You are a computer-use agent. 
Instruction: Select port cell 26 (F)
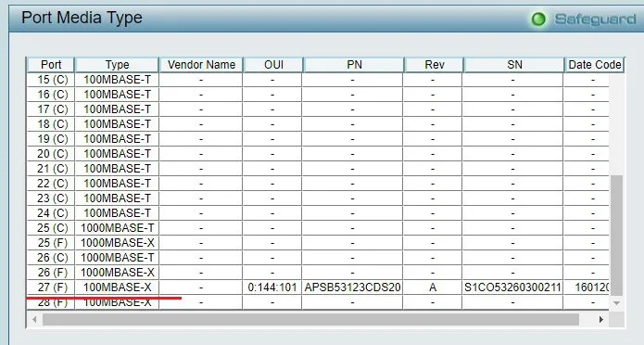click(x=52, y=272)
